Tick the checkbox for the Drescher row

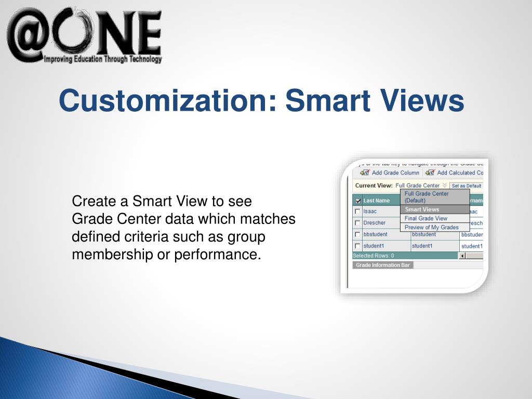coord(357,223)
